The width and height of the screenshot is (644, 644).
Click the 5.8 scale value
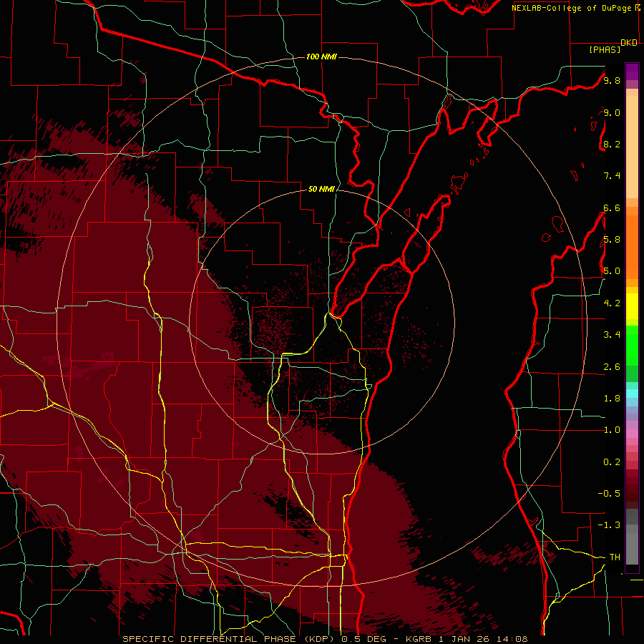(612, 240)
